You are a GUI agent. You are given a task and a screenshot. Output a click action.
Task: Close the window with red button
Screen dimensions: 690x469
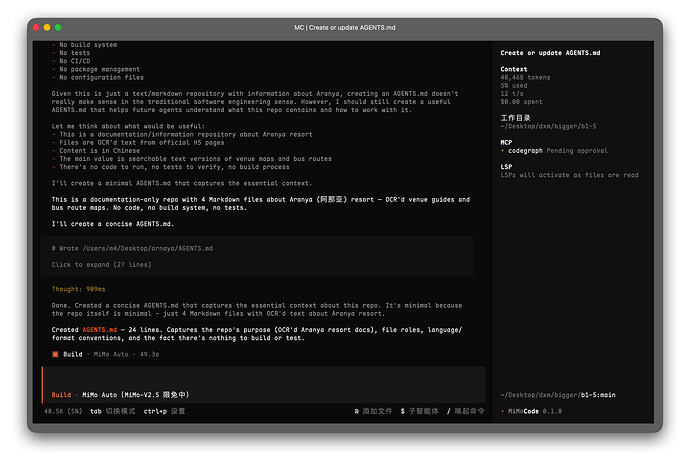pos(36,27)
